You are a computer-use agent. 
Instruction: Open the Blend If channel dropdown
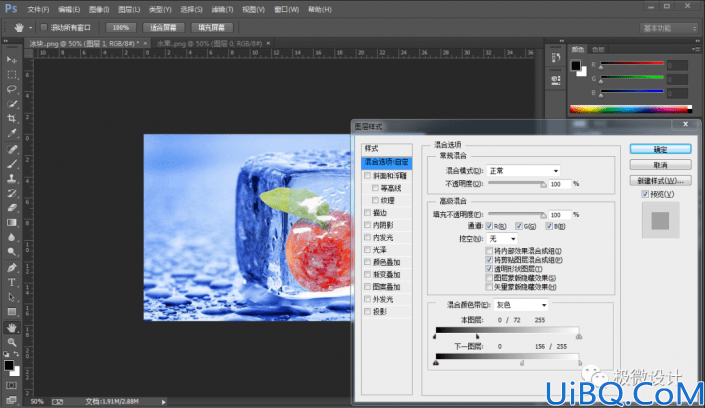tap(521, 305)
